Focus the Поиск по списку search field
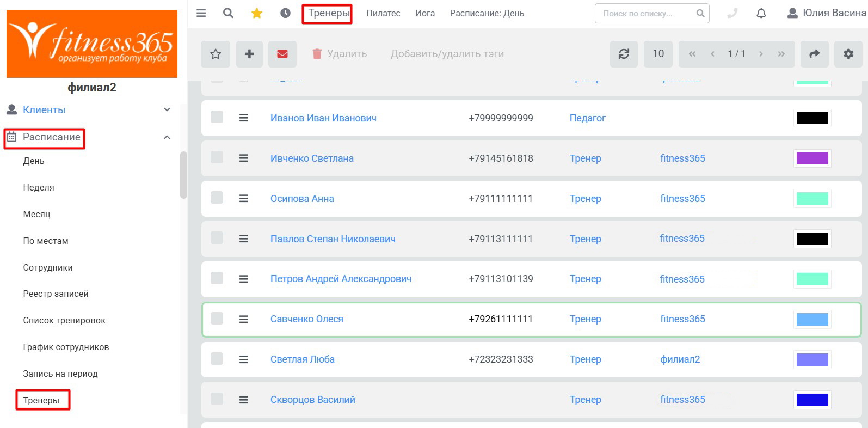 [652, 14]
